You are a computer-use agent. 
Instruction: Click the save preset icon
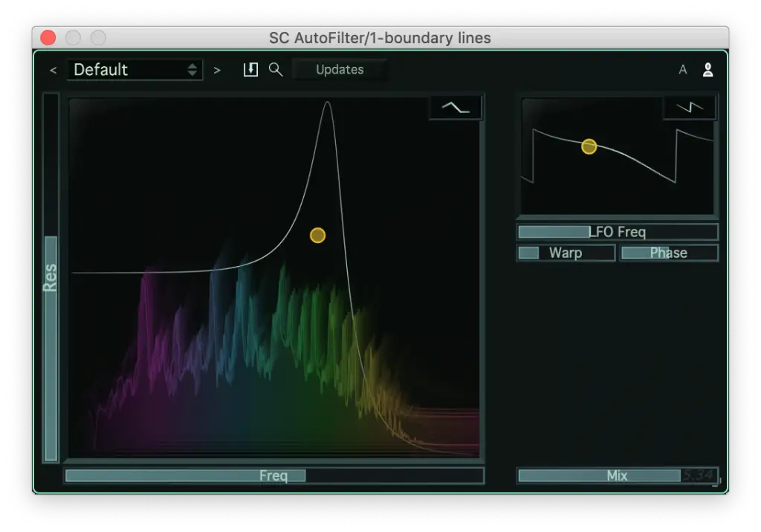(x=250, y=69)
